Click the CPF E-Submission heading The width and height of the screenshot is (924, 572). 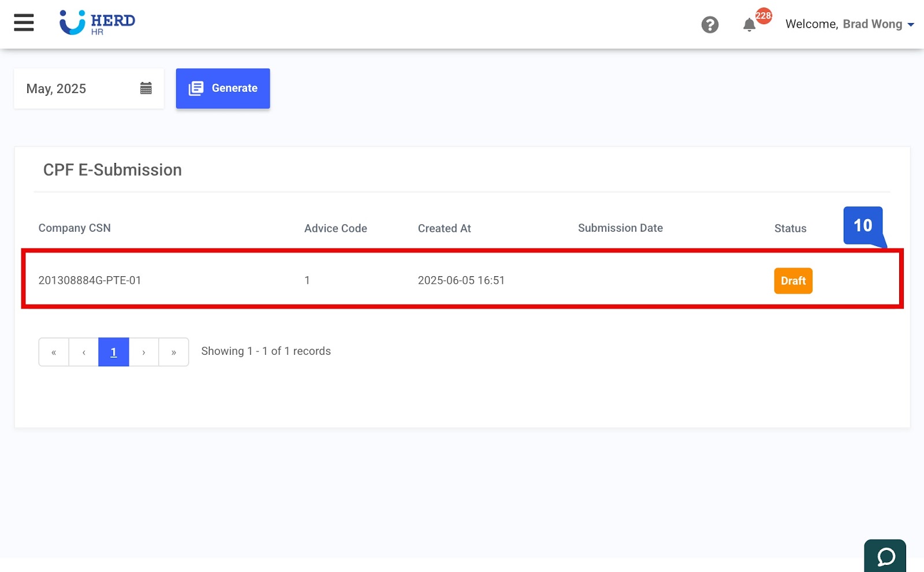pyautogui.click(x=112, y=169)
